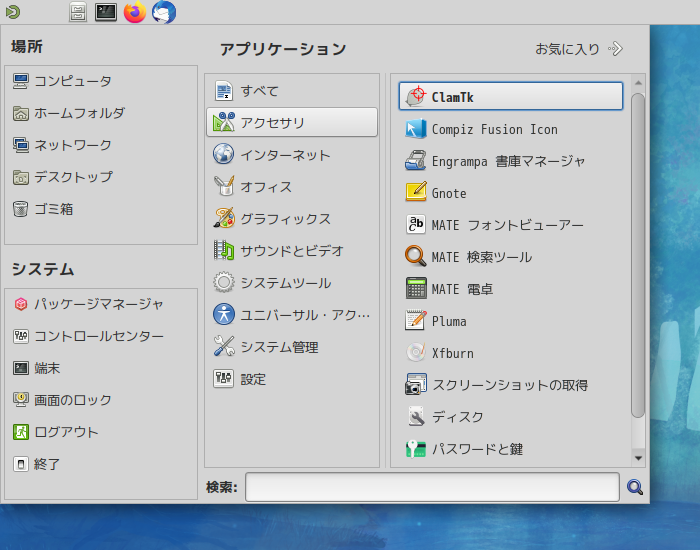The width and height of the screenshot is (700, 550).
Task: Select the すべて category
Action: 292,91
